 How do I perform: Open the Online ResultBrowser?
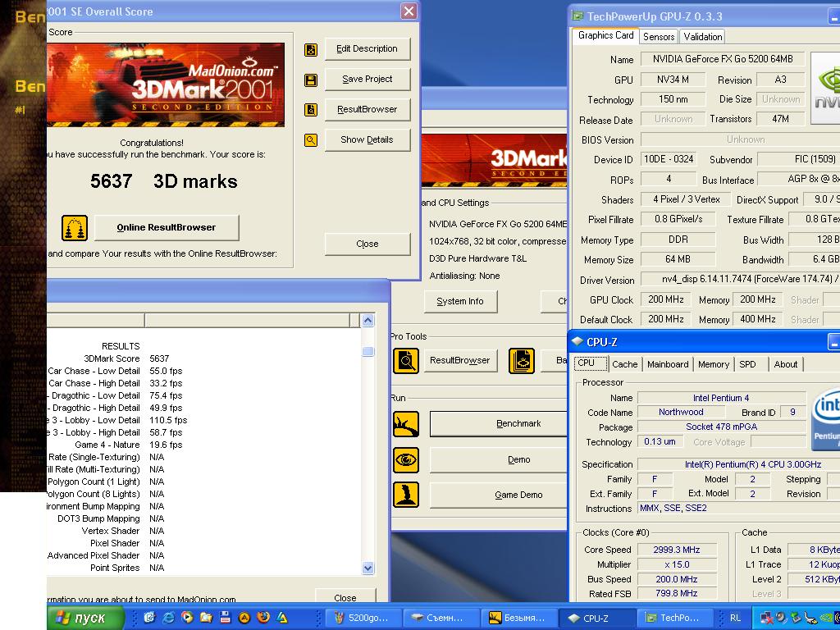coord(166,228)
